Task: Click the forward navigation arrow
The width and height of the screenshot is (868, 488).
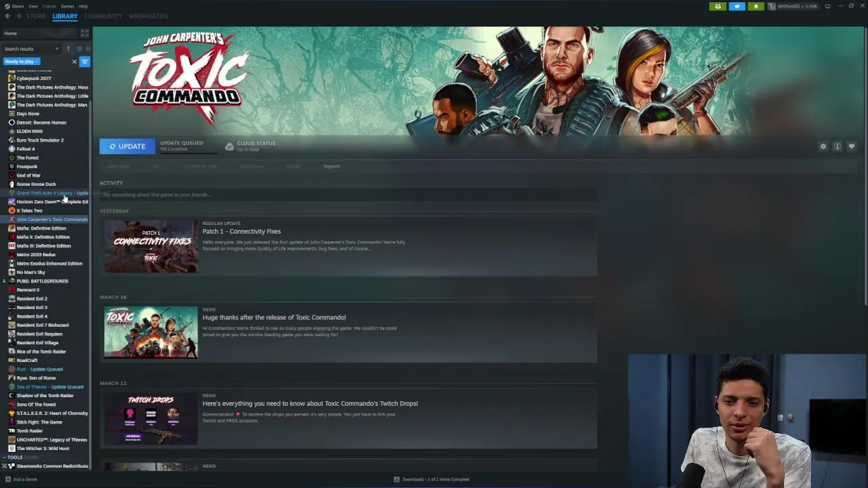Action: [18, 16]
